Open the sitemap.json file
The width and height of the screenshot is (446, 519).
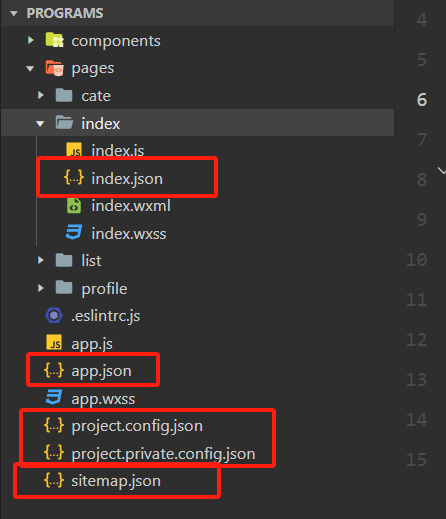click(116, 481)
